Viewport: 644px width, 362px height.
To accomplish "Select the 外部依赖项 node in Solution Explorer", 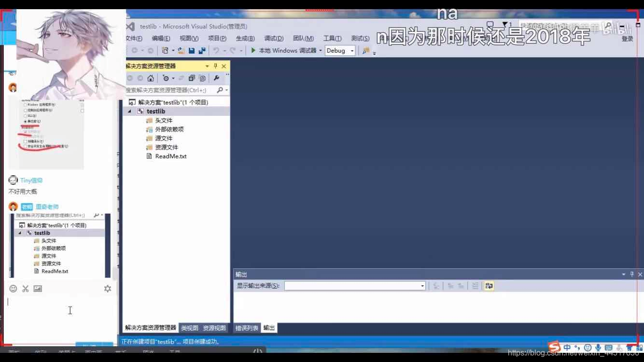I will [x=169, y=129].
